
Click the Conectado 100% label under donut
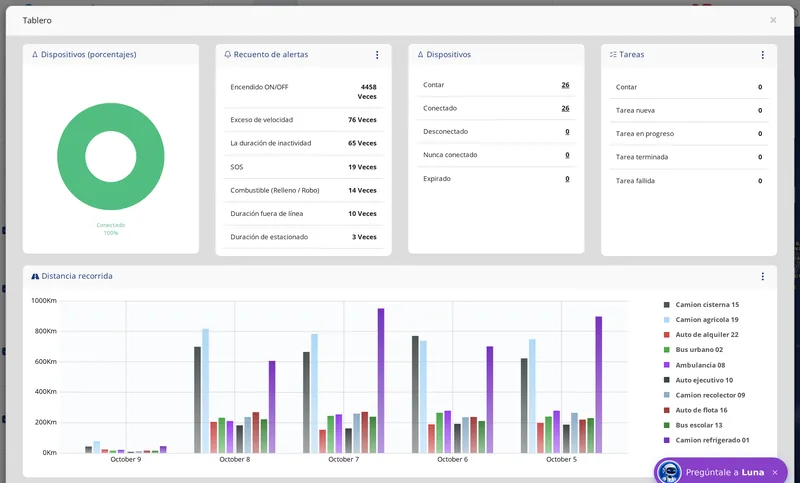point(111,229)
